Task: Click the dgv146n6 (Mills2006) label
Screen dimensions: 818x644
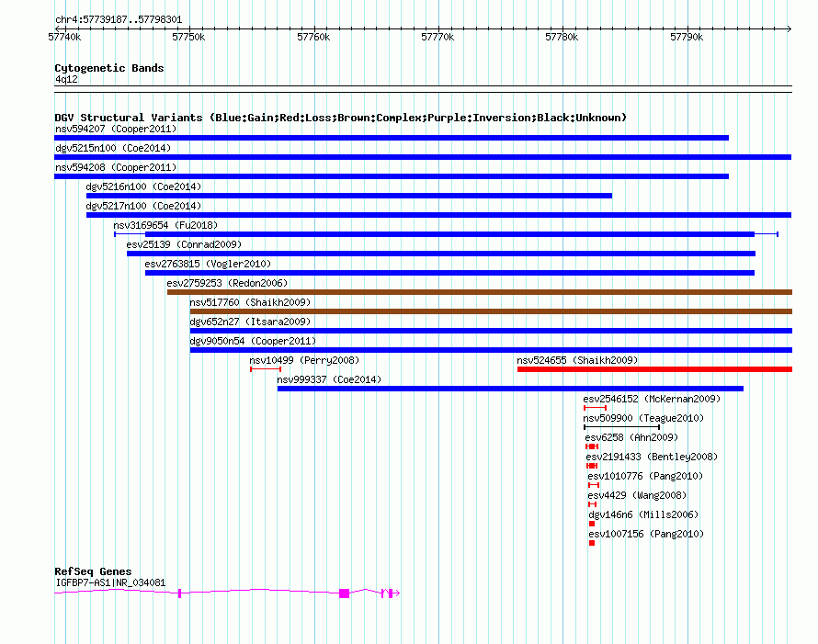Action: coord(643,514)
